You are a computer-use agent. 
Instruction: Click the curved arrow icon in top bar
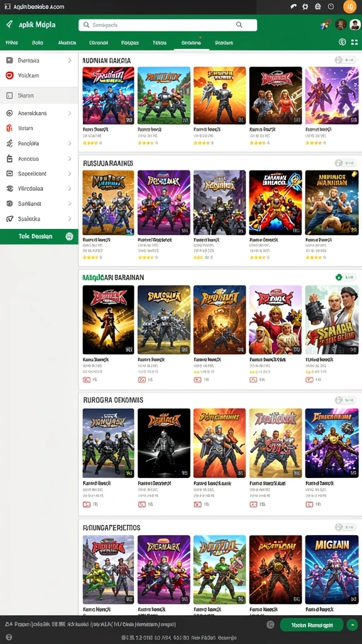click(293, 6)
